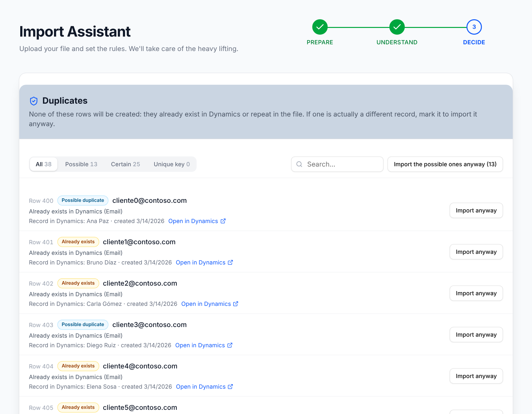Click external-link icon for Carla Gómez record
The height and width of the screenshot is (414, 532).
pos(236,304)
